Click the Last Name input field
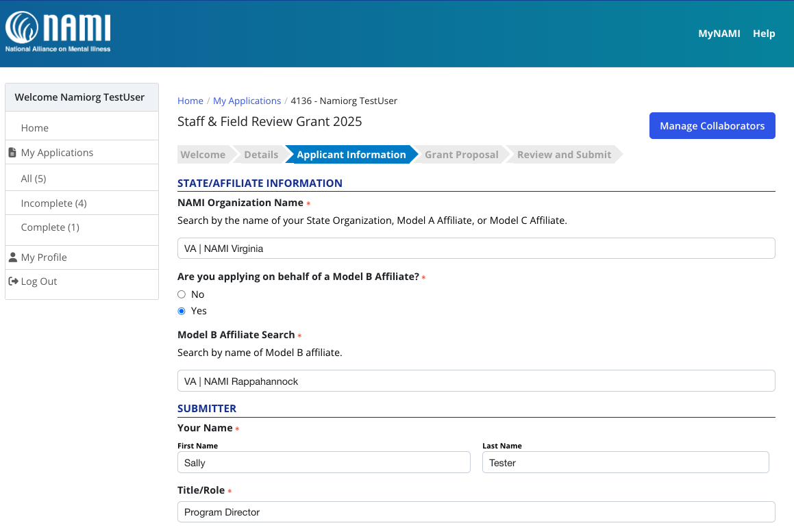794x532 pixels. pyautogui.click(x=625, y=462)
